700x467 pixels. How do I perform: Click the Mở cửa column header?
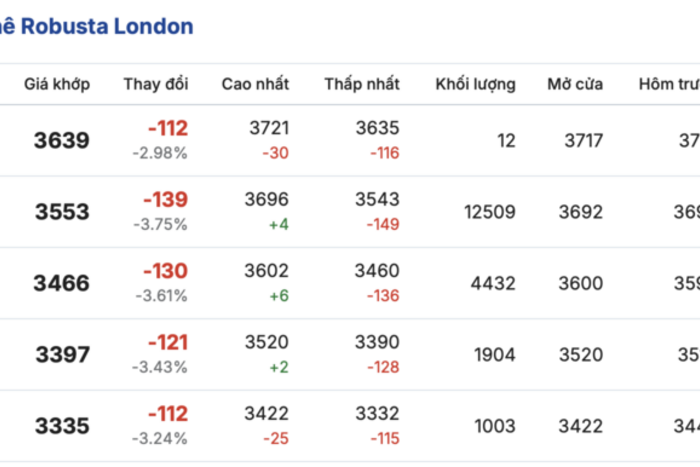click(575, 84)
